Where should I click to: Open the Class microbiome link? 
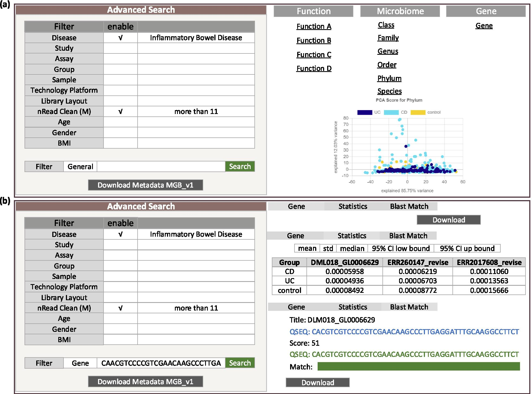pyautogui.click(x=386, y=25)
